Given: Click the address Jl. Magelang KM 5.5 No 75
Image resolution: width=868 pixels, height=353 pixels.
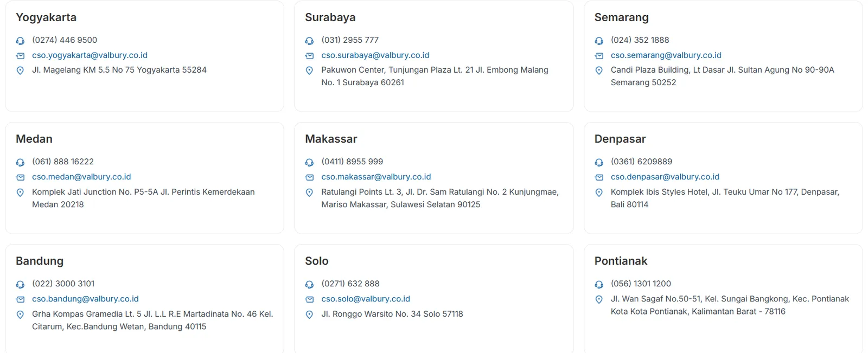Looking at the screenshot, I should (119, 70).
